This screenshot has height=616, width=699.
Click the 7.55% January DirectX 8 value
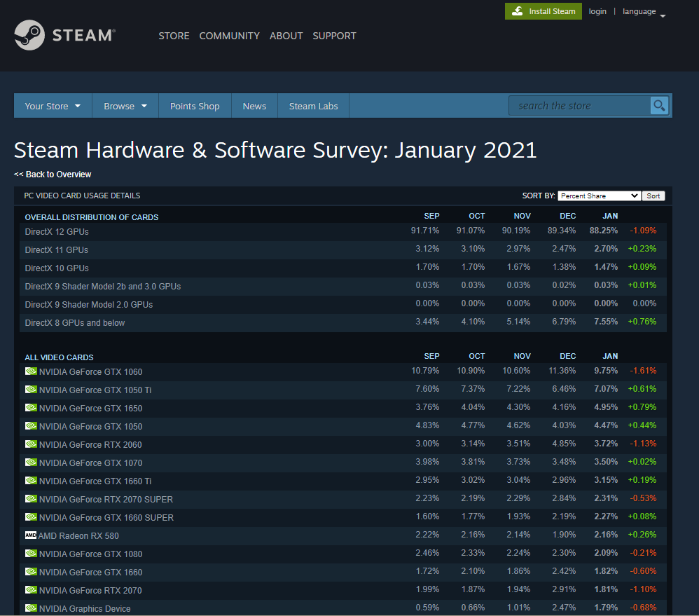[606, 322]
